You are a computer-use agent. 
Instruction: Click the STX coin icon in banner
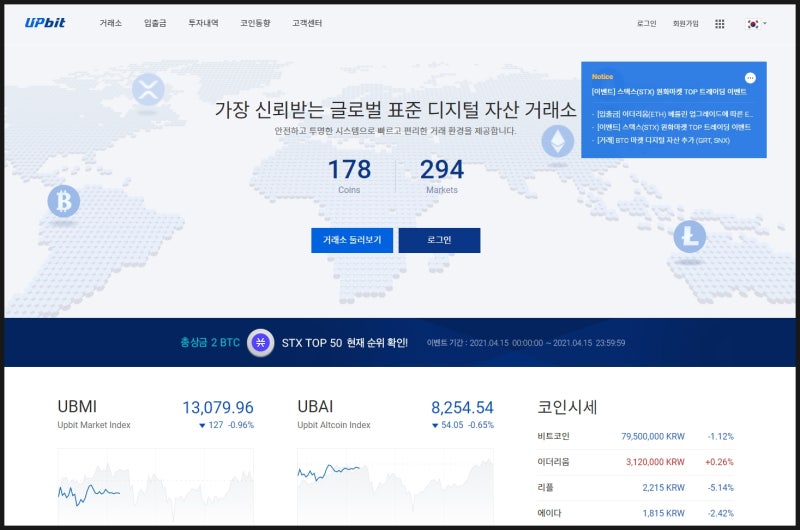pos(260,342)
